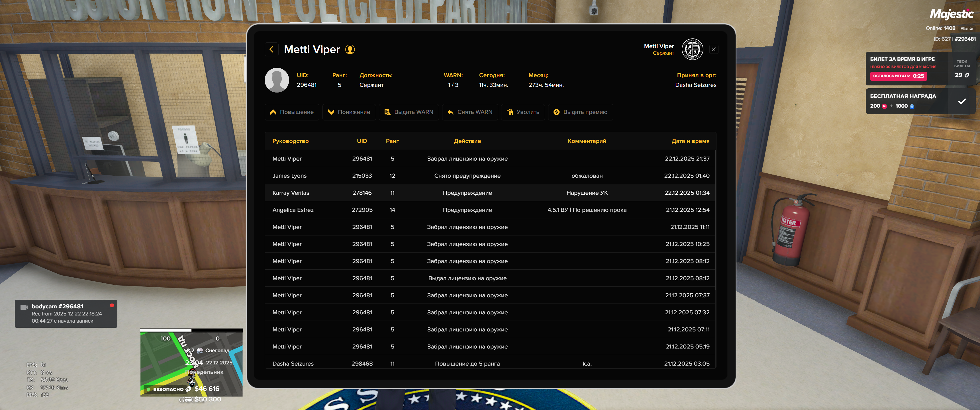Click UID 298468 in the log
Viewport: 980px width, 410px height.
(x=362, y=364)
